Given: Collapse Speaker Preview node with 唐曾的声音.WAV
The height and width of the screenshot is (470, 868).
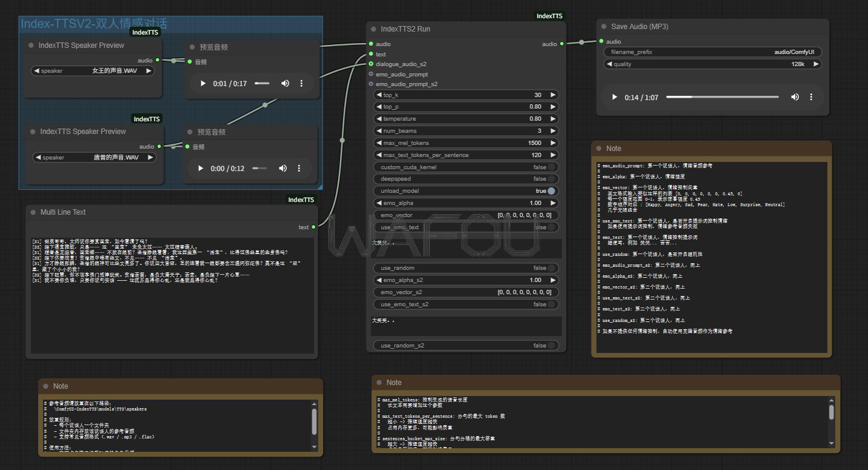Looking at the screenshot, I should tap(32, 132).
